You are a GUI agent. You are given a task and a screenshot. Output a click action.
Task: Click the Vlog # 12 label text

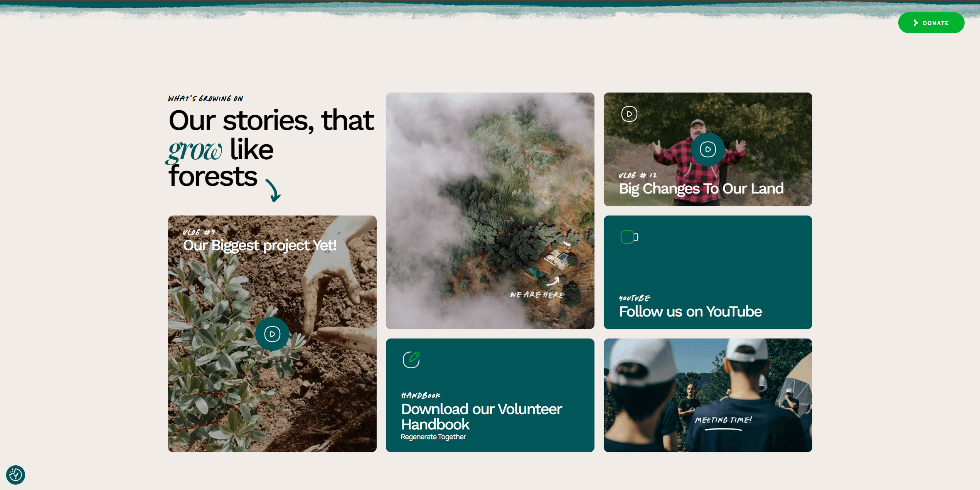tap(638, 175)
